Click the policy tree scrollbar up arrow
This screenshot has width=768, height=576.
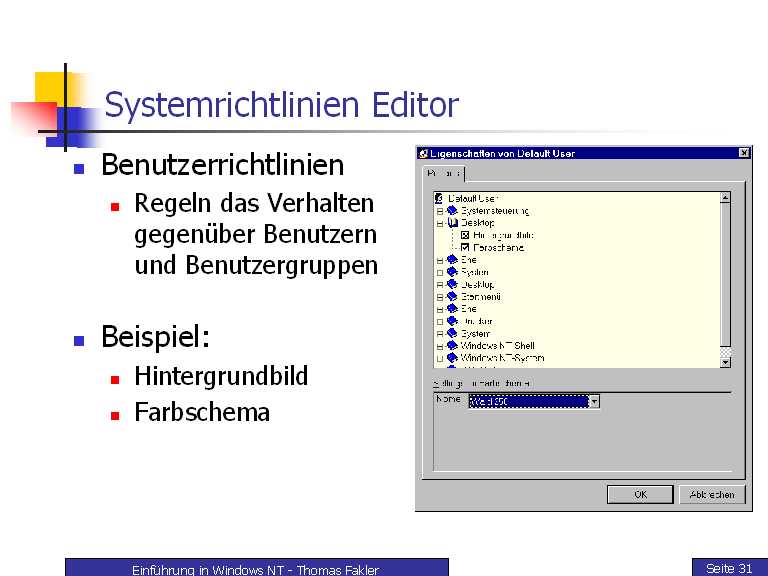coord(726,198)
